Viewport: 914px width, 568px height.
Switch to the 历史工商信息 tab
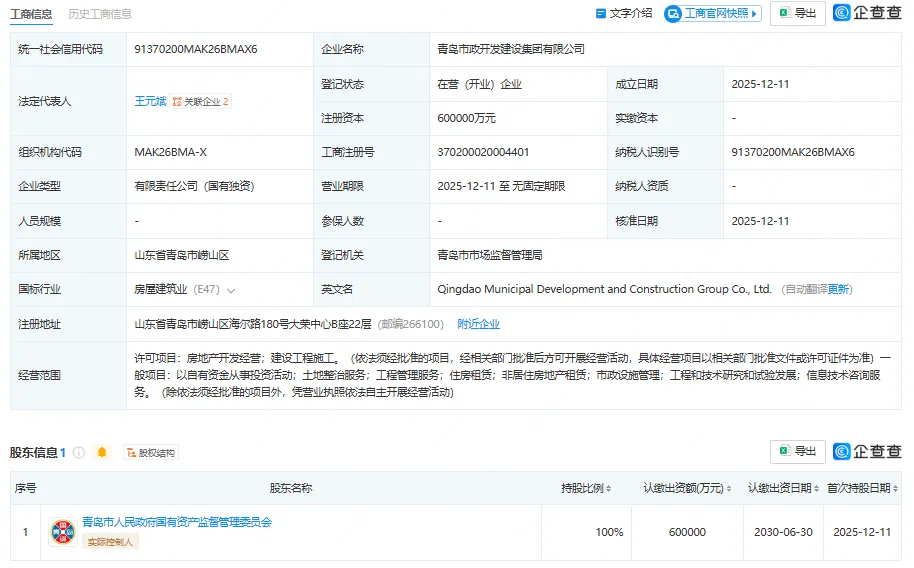point(100,14)
